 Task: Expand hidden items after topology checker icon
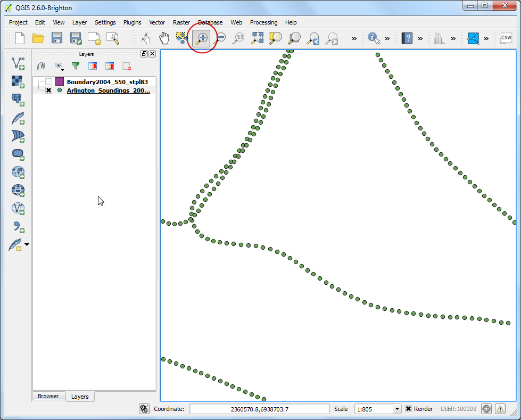point(486,38)
